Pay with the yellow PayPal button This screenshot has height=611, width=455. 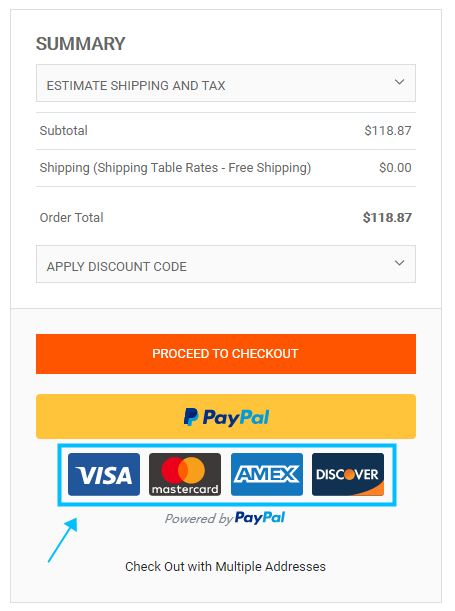[x=226, y=417]
